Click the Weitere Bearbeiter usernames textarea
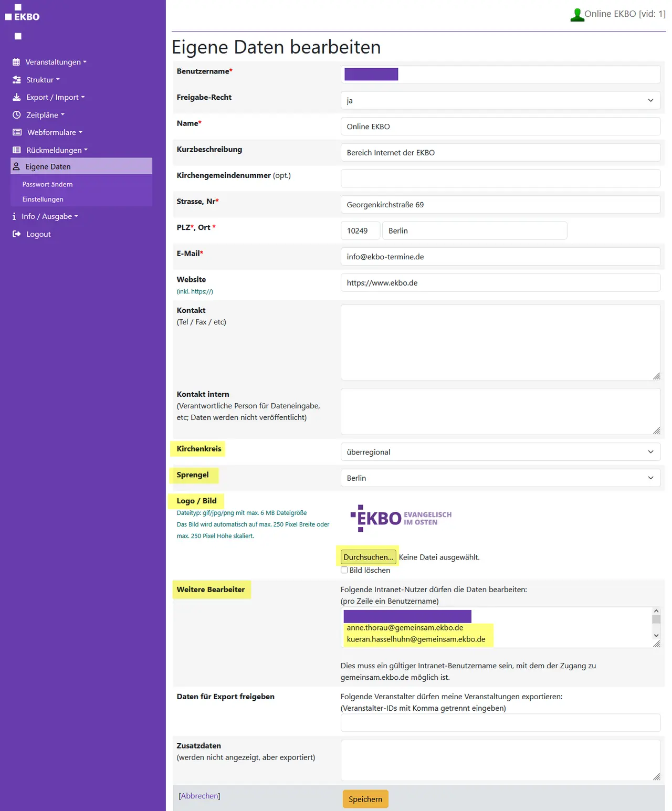Image resolution: width=672 pixels, height=811 pixels. coord(500,627)
